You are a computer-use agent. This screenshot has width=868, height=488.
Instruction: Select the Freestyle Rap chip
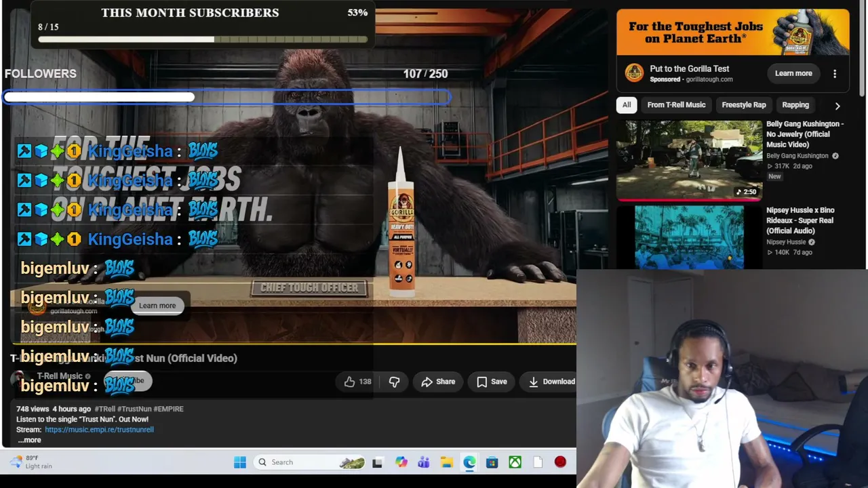pyautogui.click(x=744, y=105)
